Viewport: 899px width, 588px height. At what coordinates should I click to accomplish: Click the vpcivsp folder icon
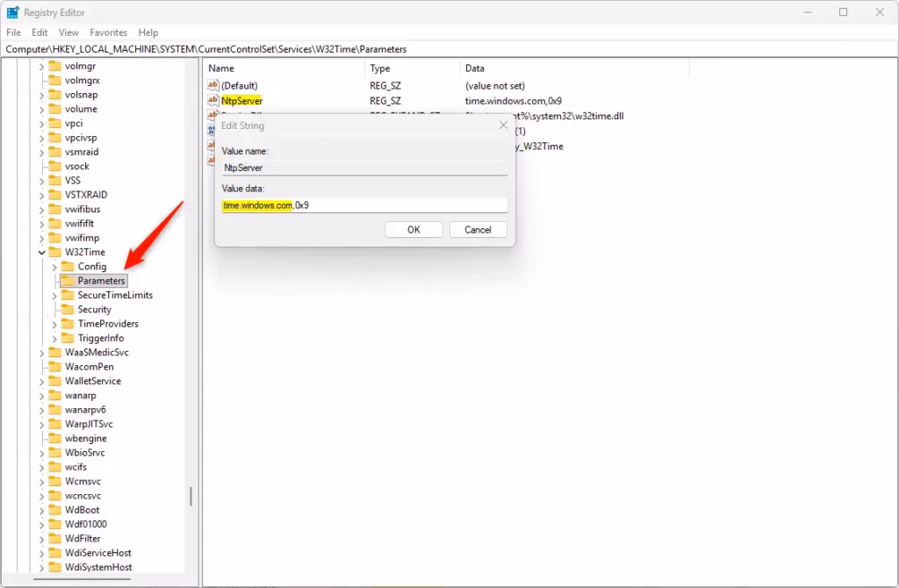coord(55,138)
